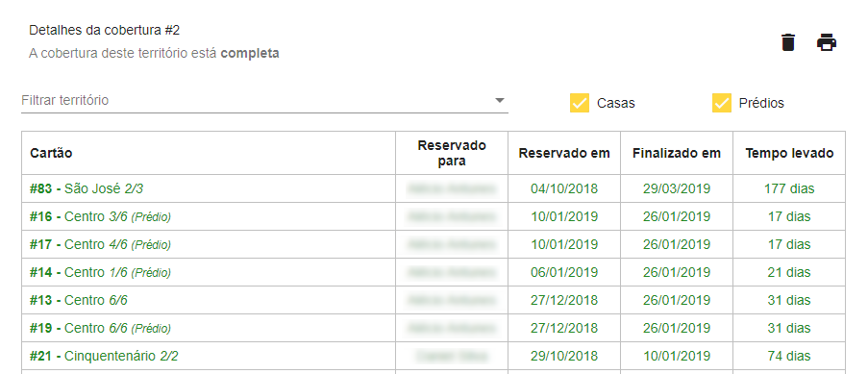This screenshot has width=868, height=374.
Task: Focus the Filtrar território field
Action: click(264, 101)
